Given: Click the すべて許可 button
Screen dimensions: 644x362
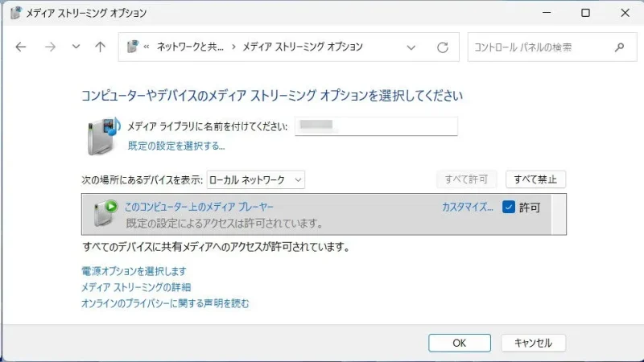Looking at the screenshot, I should tap(467, 179).
